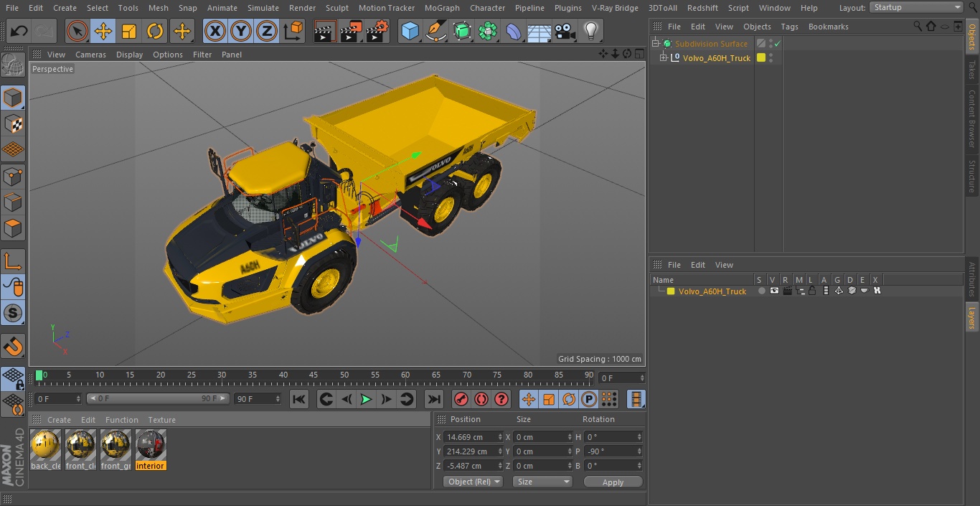
Task: Open the Simulate menu
Action: [x=263, y=8]
